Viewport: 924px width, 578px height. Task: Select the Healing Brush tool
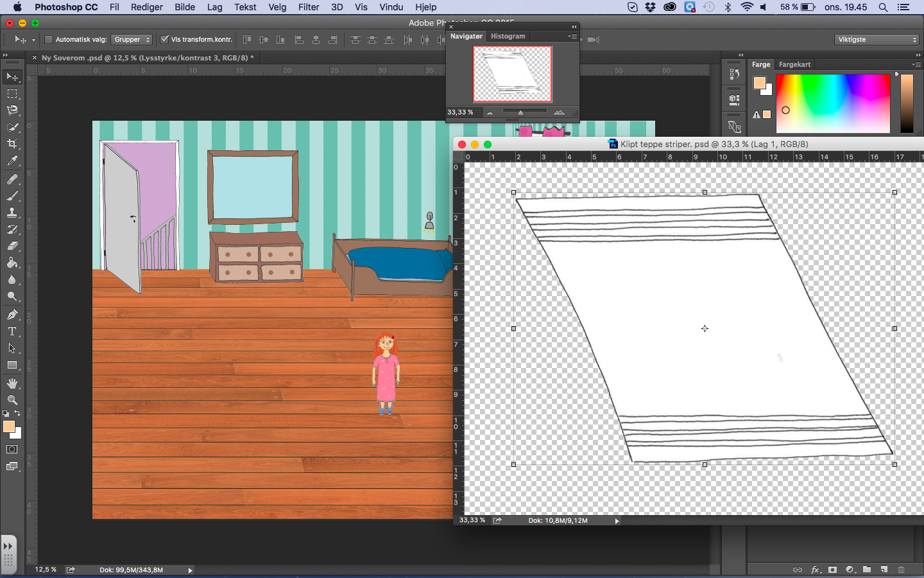coord(12,179)
